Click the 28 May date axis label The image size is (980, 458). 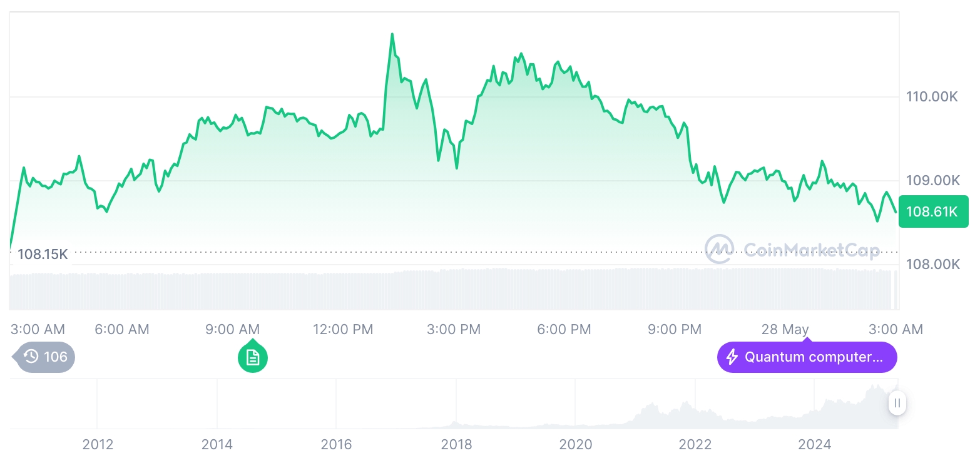click(785, 329)
